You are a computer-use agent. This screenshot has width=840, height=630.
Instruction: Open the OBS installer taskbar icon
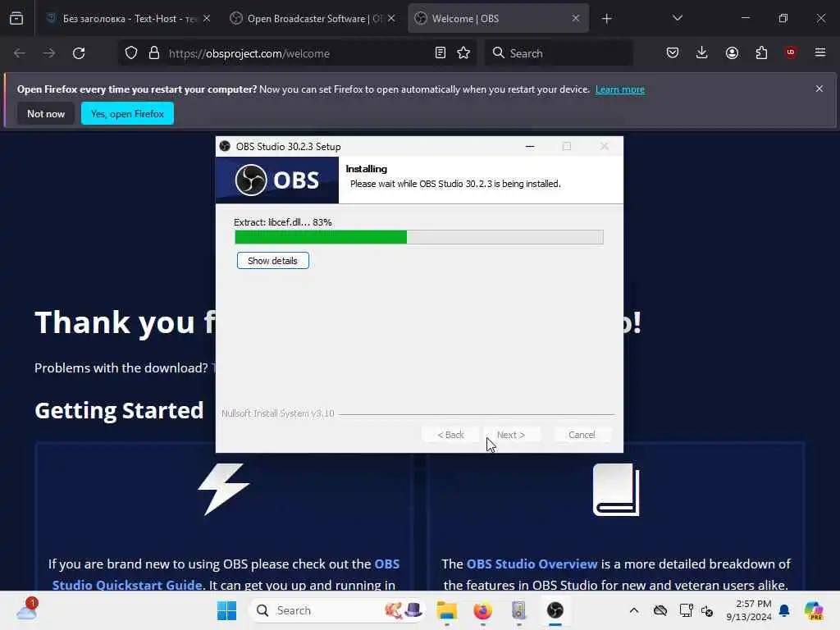555,610
